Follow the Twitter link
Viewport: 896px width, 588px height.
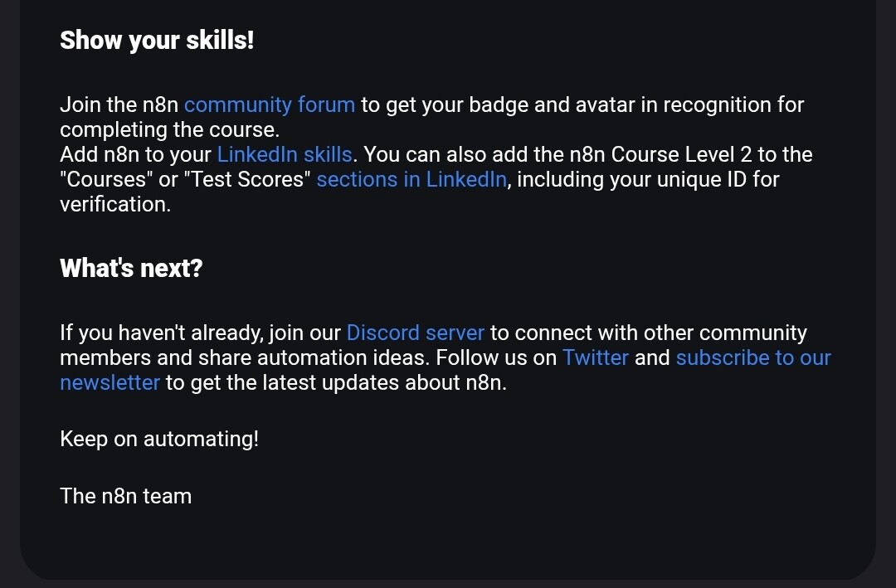(x=596, y=358)
